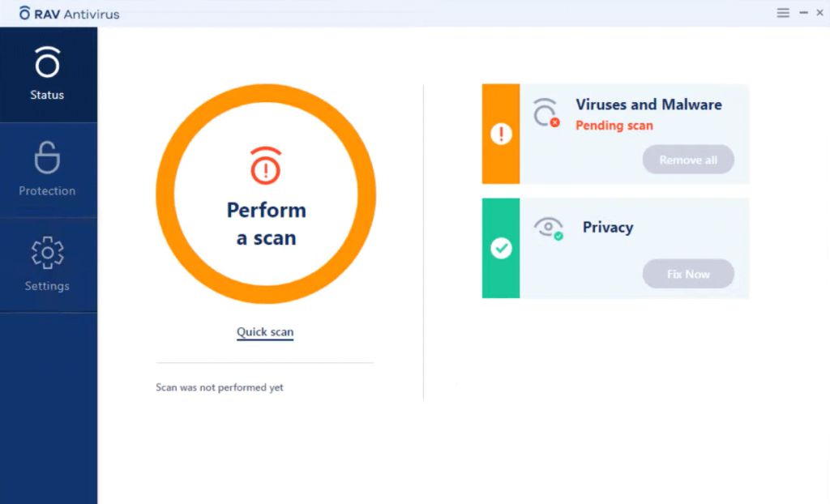Image resolution: width=830 pixels, height=504 pixels.
Task: Click the orange warning exclamation icon
Action: (501, 134)
